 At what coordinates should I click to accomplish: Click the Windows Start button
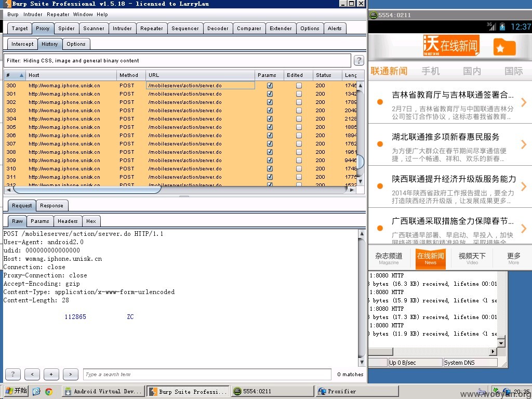coord(16,391)
